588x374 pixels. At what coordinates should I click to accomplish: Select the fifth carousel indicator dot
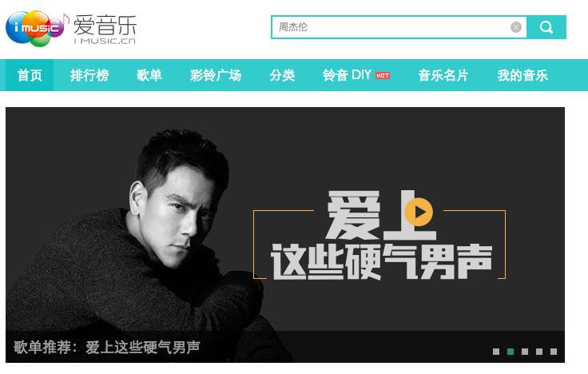click(554, 352)
